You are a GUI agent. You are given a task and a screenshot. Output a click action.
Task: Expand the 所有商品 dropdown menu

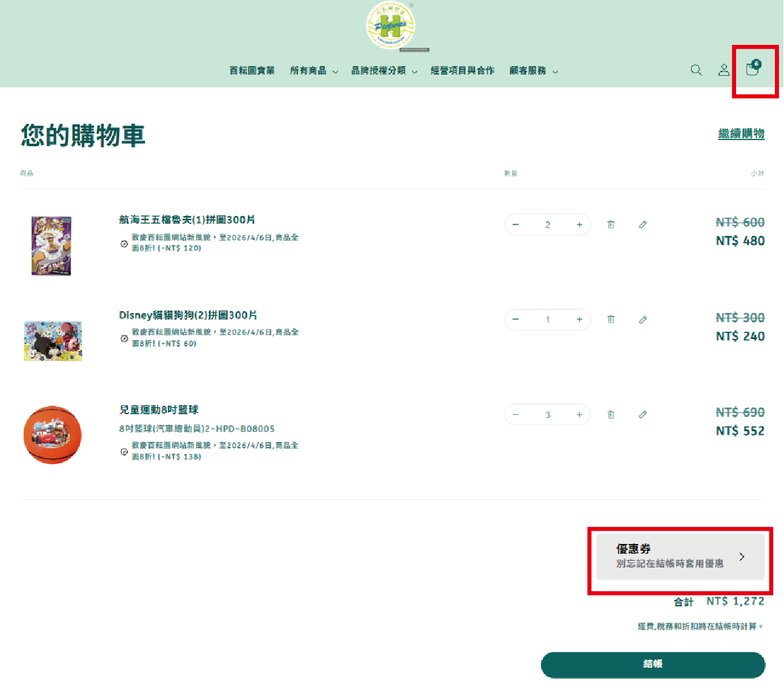point(313,71)
